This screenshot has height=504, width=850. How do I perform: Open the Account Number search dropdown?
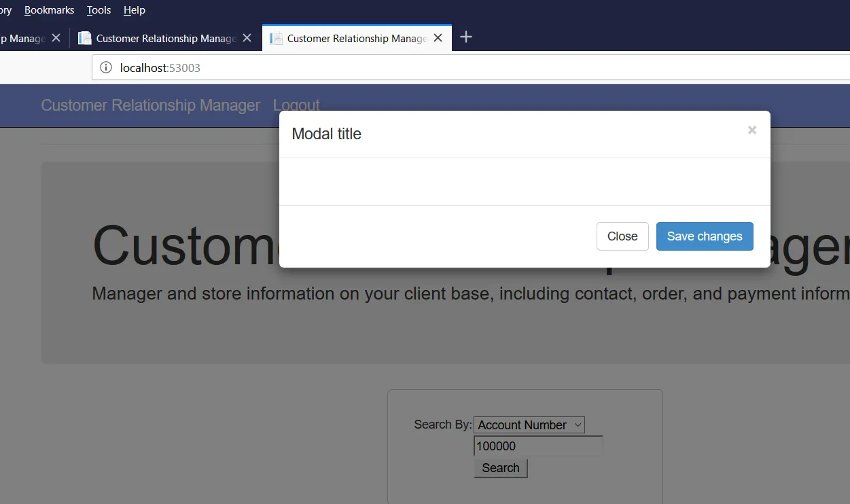pos(529,425)
